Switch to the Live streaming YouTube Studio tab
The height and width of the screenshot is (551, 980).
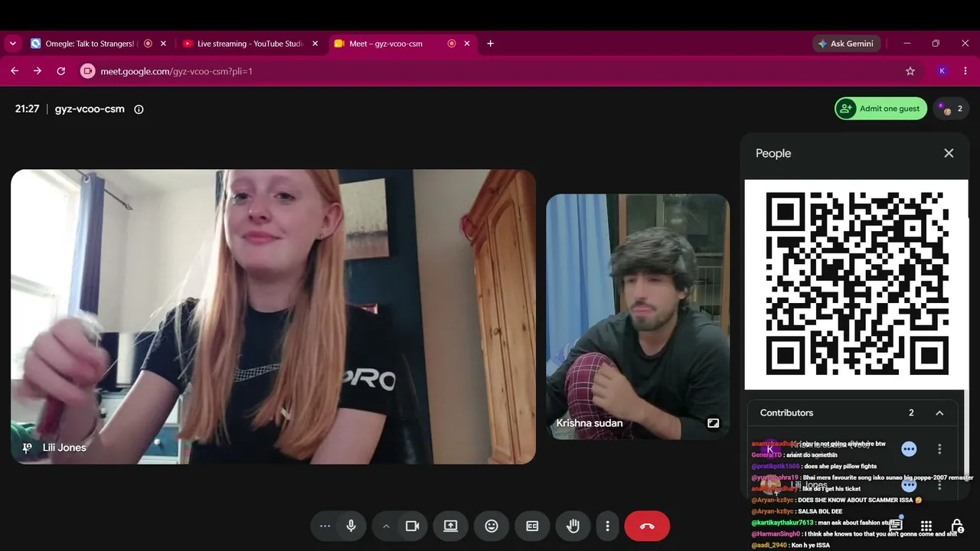coord(250,44)
